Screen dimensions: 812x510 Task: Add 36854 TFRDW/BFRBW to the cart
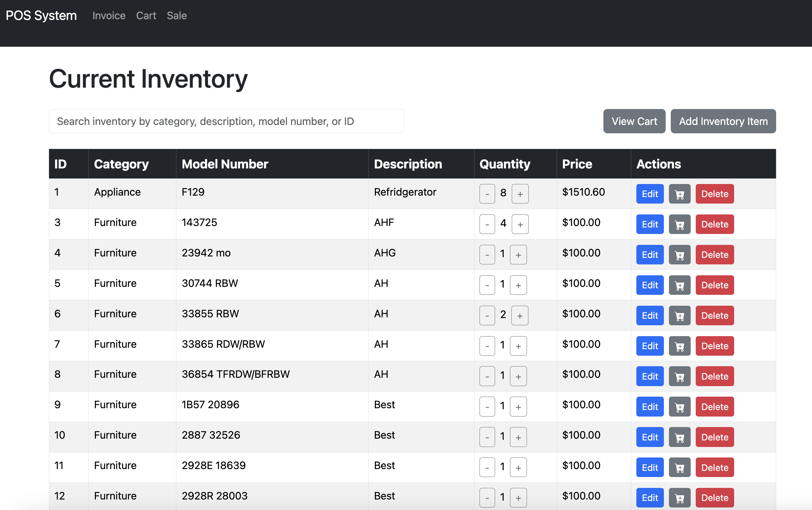pyautogui.click(x=679, y=376)
